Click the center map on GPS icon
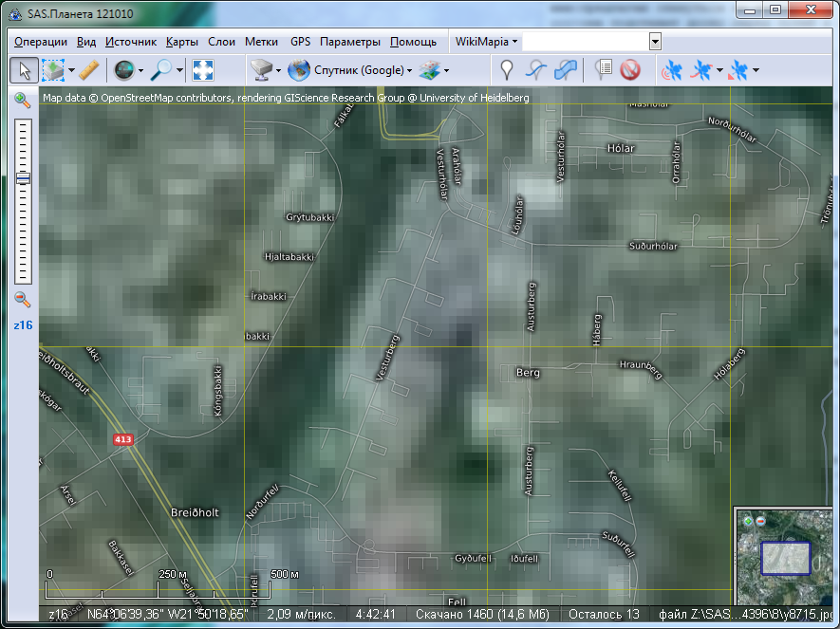This screenshot has height=629, width=840. click(x=738, y=70)
